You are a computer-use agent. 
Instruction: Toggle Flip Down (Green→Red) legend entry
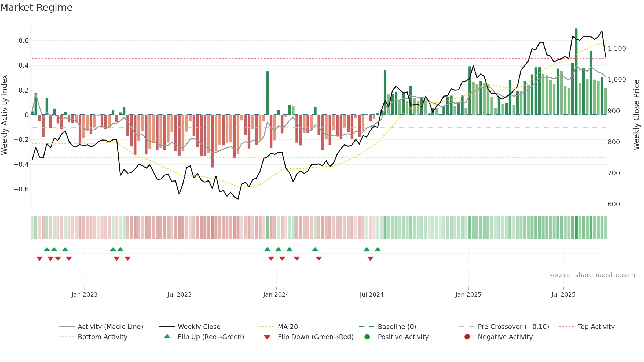point(309,337)
